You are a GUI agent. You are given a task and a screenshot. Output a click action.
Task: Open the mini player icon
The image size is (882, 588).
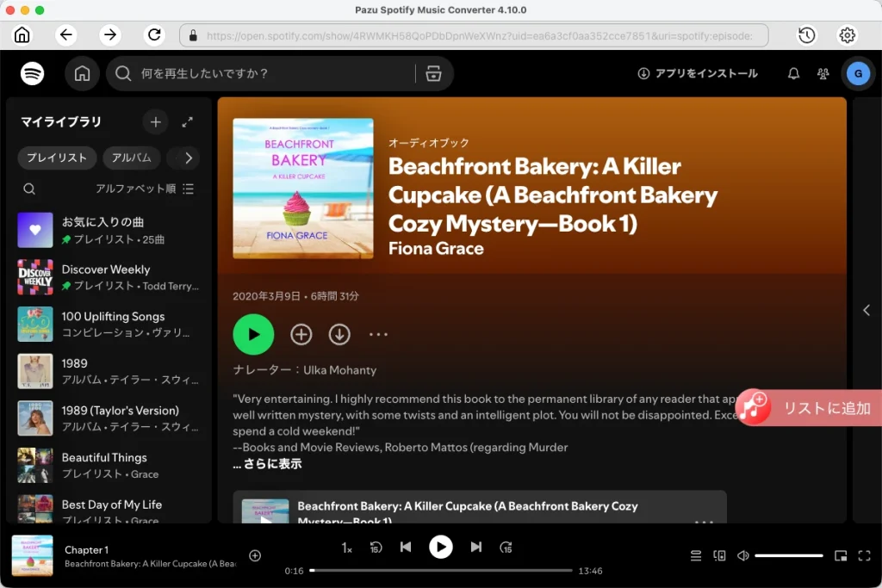[x=841, y=555]
